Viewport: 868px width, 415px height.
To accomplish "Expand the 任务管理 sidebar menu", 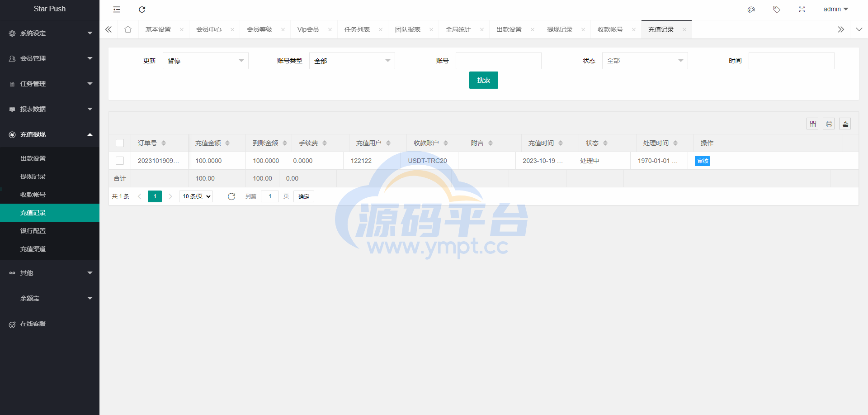I will point(50,84).
